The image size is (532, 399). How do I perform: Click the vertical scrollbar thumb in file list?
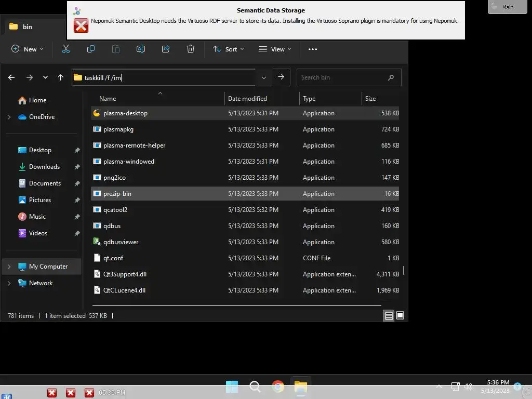click(x=403, y=270)
